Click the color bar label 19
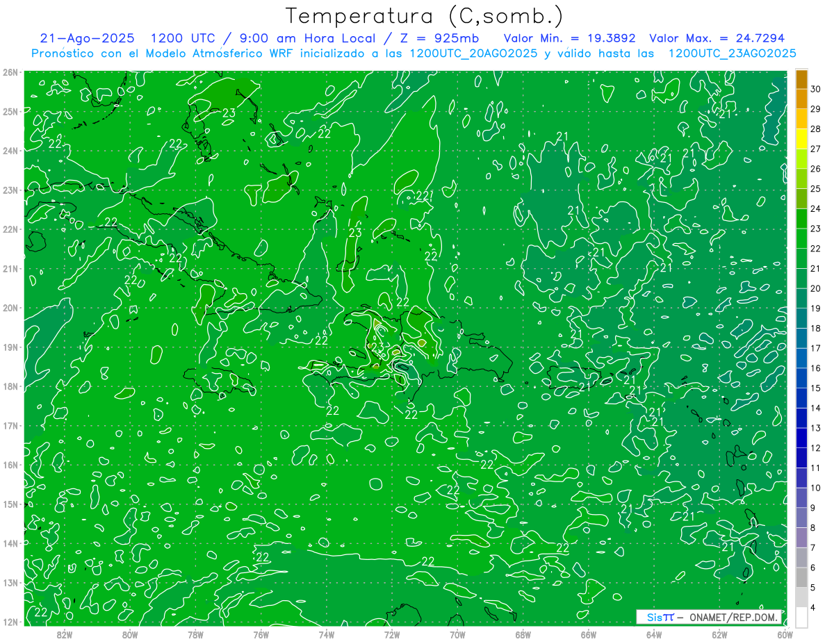 815,308
